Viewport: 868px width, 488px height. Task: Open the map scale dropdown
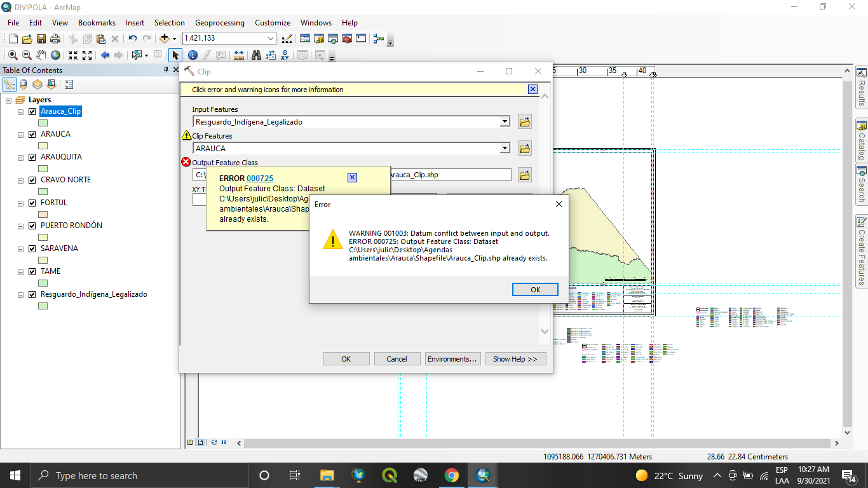tap(271, 39)
